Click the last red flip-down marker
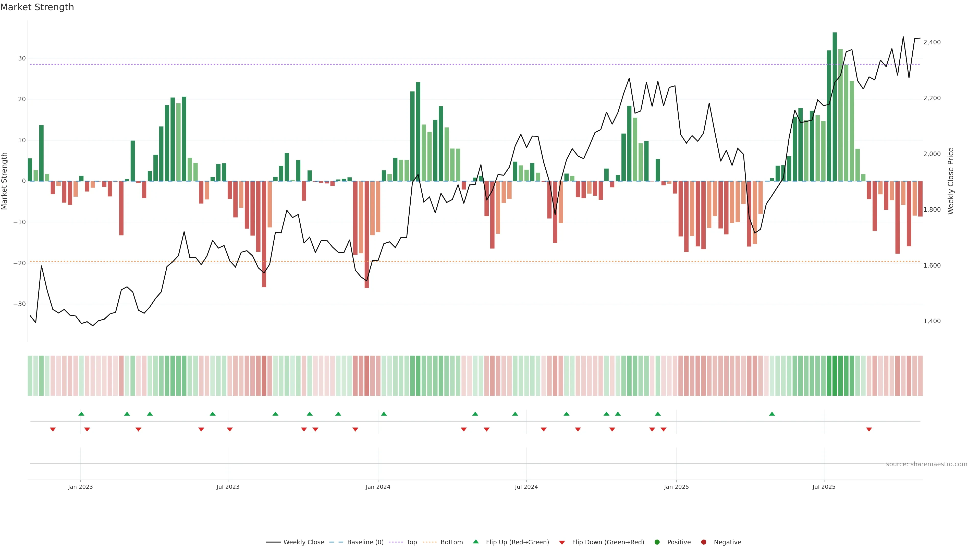Screen dimensions: 980x551 pos(869,429)
